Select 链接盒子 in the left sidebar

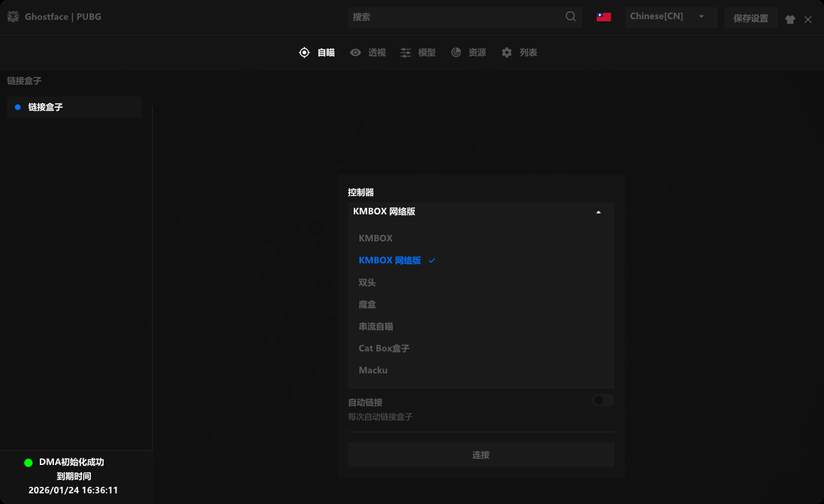click(46, 107)
